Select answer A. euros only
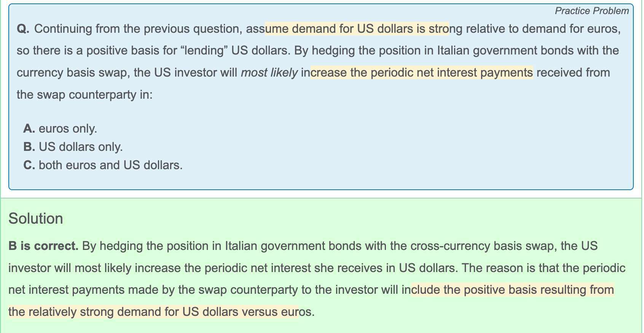The image size is (644, 333). pyautogui.click(x=60, y=129)
